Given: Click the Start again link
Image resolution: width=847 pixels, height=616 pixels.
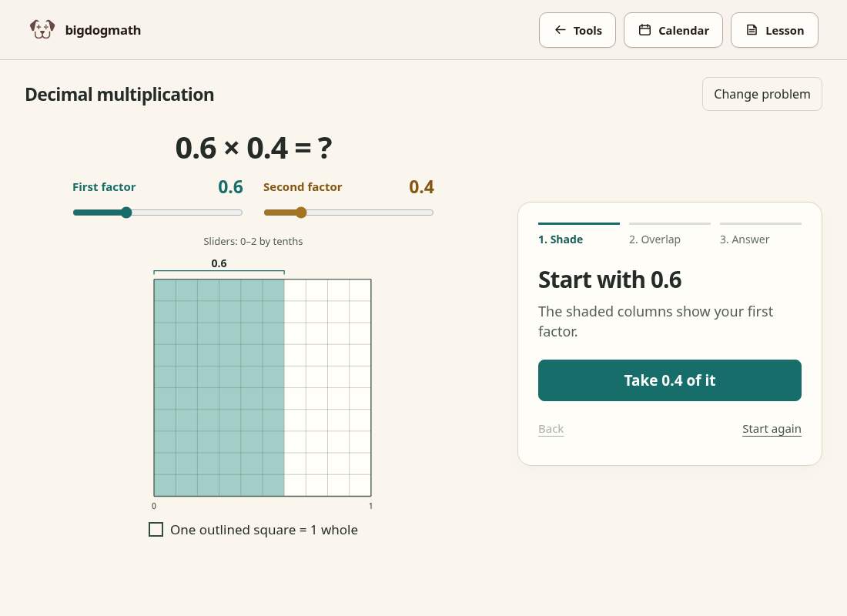Looking at the screenshot, I should [x=772, y=429].
